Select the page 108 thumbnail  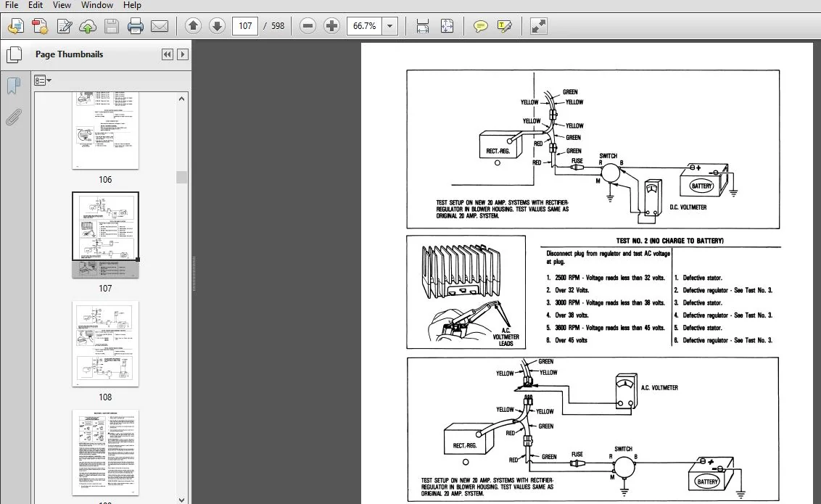pyautogui.click(x=105, y=344)
